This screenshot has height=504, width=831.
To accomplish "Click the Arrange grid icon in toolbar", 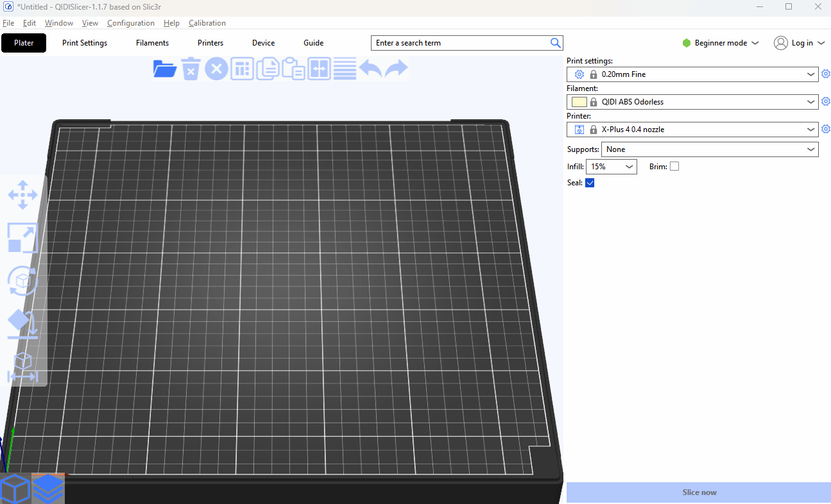I will [x=242, y=69].
